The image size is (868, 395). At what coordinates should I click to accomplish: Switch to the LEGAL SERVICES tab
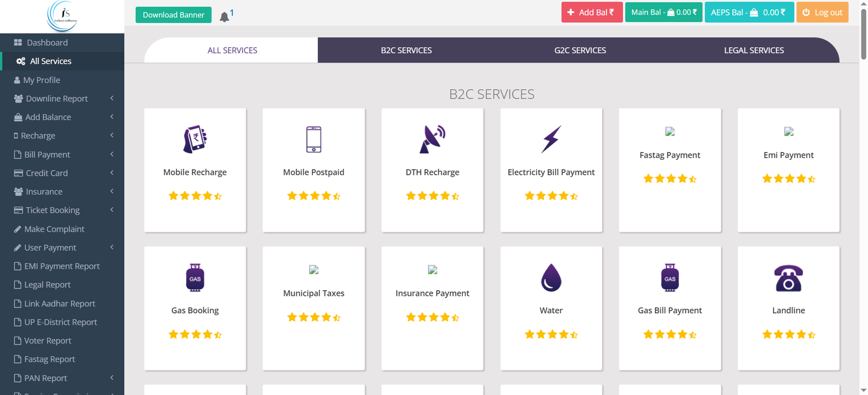tap(754, 50)
